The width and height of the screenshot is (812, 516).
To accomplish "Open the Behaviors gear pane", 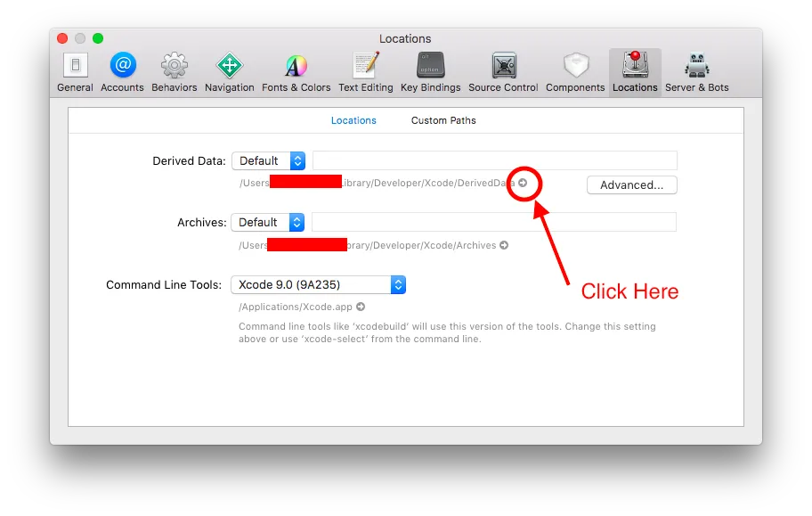I will pos(174,72).
